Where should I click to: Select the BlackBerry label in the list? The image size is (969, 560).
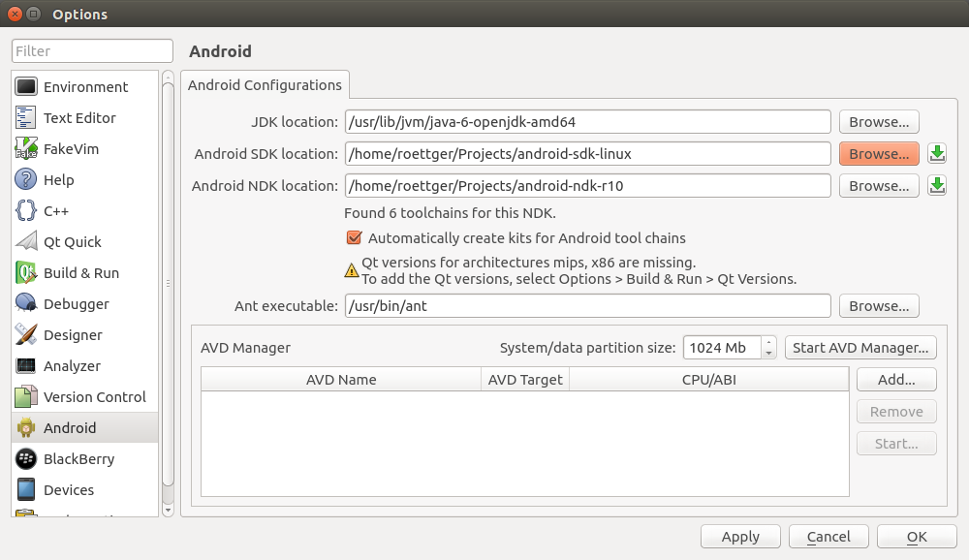[x=79, y=458]
